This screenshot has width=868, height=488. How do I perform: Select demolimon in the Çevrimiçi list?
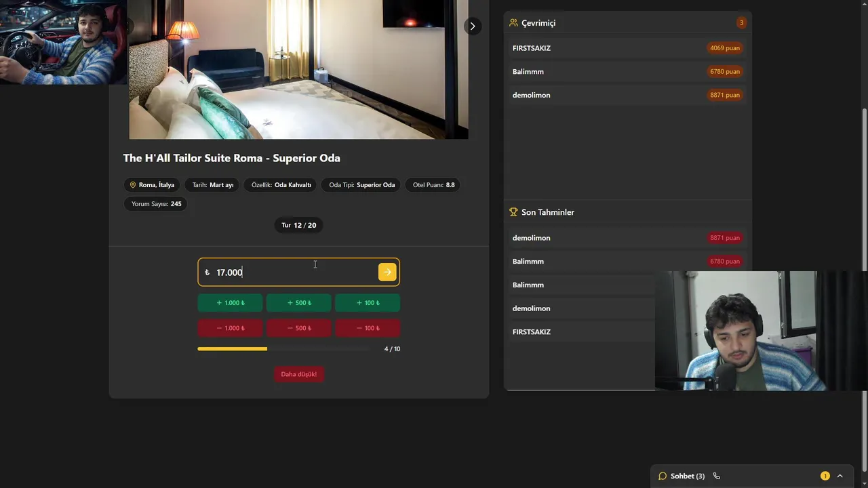coord(628,95)
